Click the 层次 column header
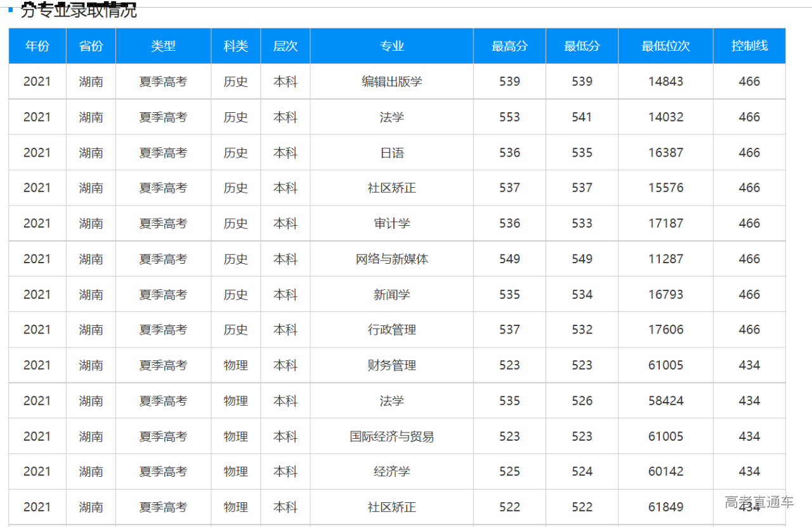Image resolution: width=812 pixels, height=527 pixels. click(285, 46)
